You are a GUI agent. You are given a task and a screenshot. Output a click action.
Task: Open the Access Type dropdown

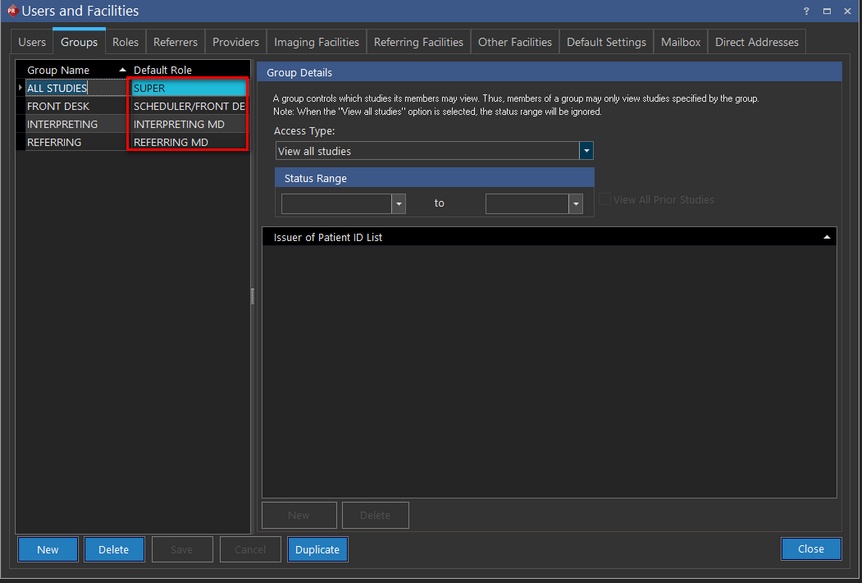point(586,151)
